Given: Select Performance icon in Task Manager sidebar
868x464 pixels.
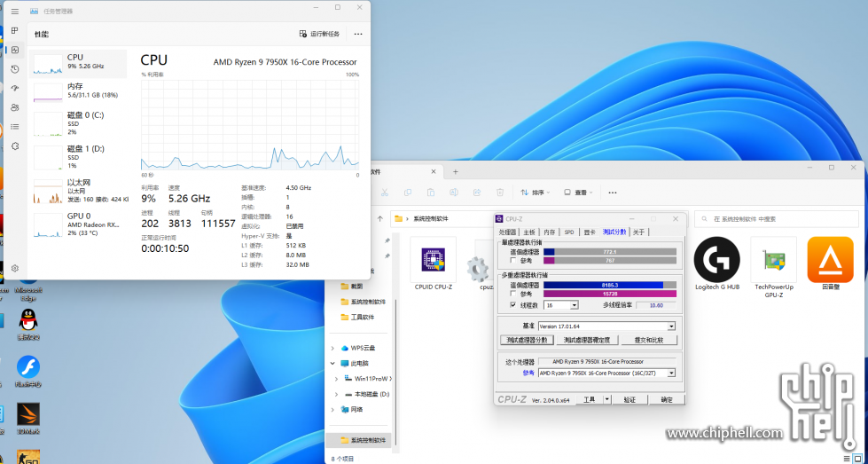Looking at the screenshot, I should (x=15, y=50).
